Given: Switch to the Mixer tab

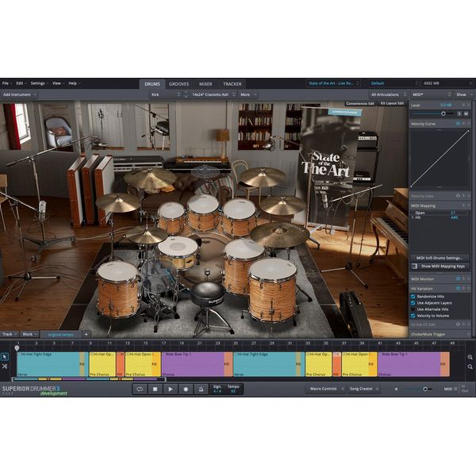Looking at the screenshot, I should click(x=205, y=84).
